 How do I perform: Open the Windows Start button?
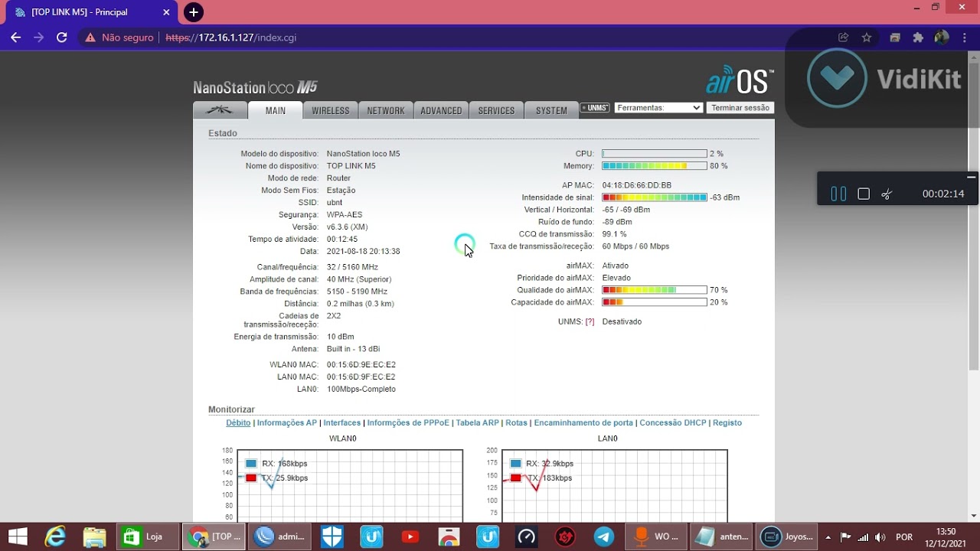(x=17, y=536)
